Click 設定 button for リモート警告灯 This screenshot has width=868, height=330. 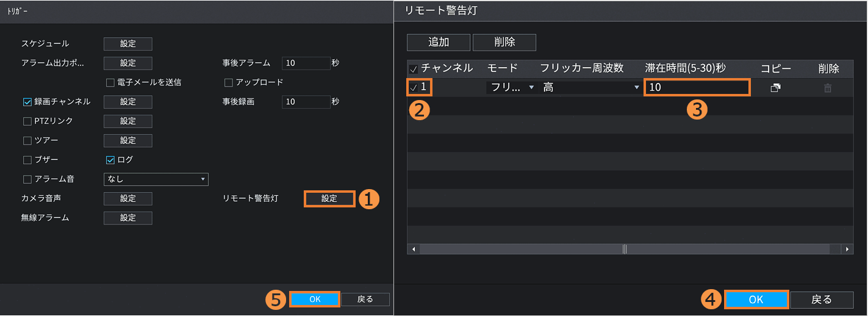329,199
